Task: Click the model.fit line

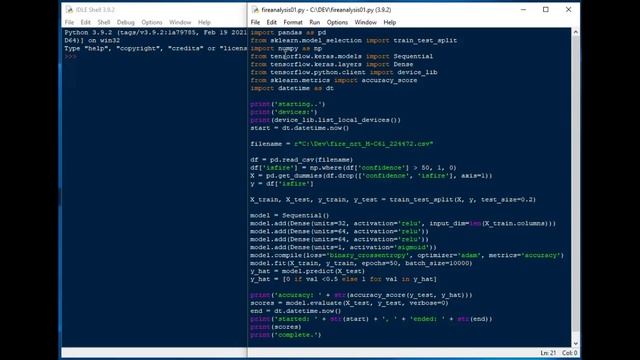Action: (x=361, y=263)
